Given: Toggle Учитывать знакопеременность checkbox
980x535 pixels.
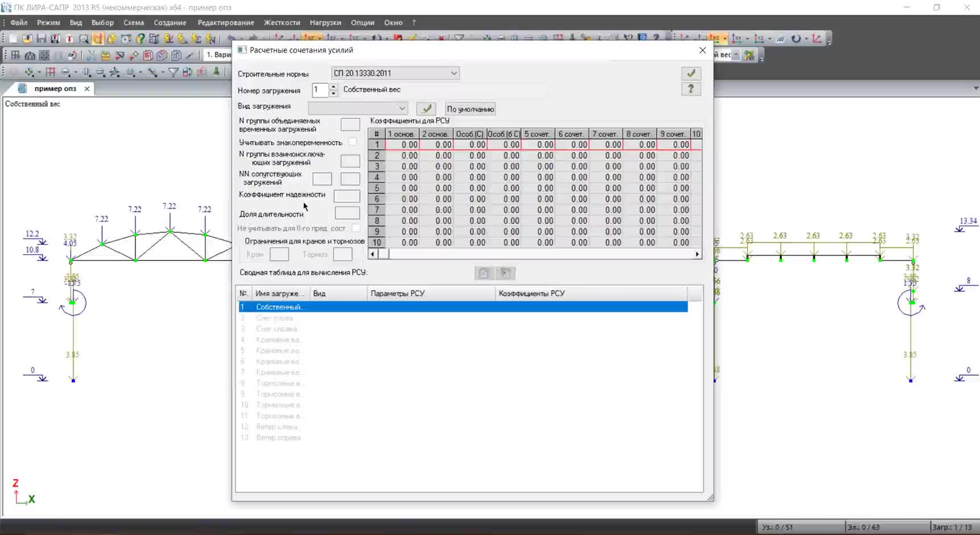Looking at the screenshot, I should click(353, 142).
